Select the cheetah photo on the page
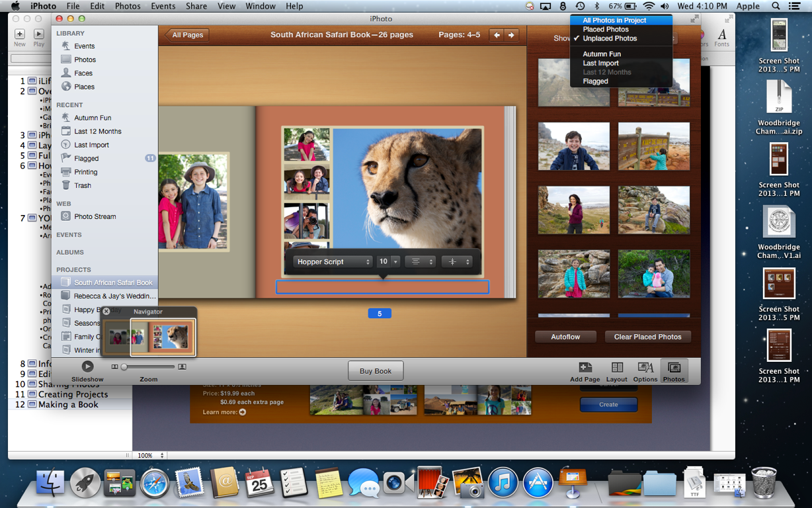812x508 pixels. point(407,188)
